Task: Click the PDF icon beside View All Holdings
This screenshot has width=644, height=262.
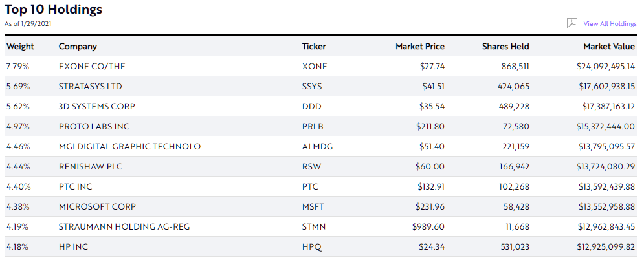Action: click(x=572, y=23)
